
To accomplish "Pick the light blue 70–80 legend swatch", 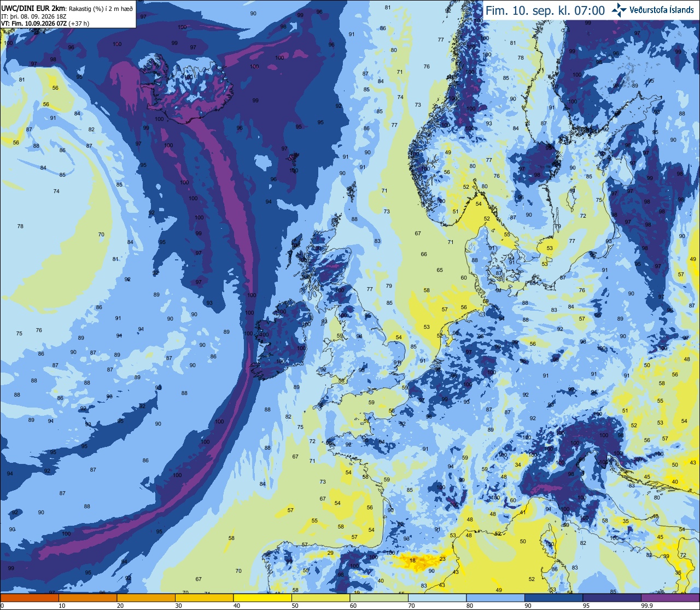I will [x=437, y=598].
